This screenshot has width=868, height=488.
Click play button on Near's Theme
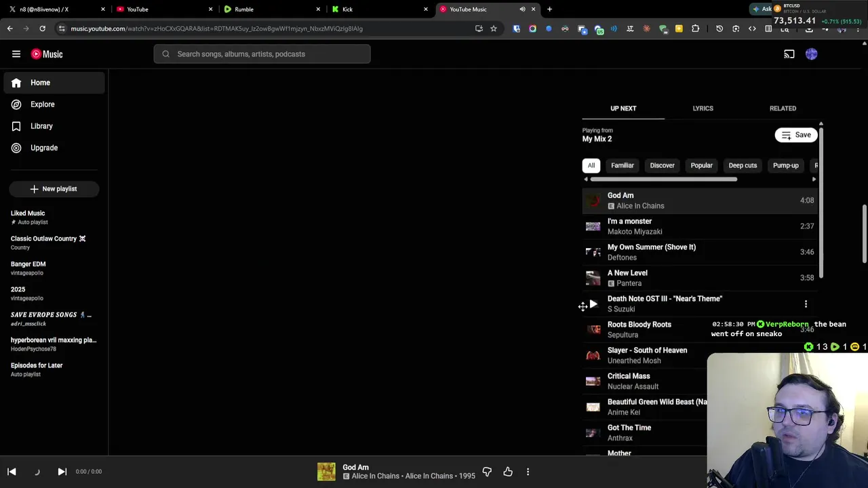(593, 304)
